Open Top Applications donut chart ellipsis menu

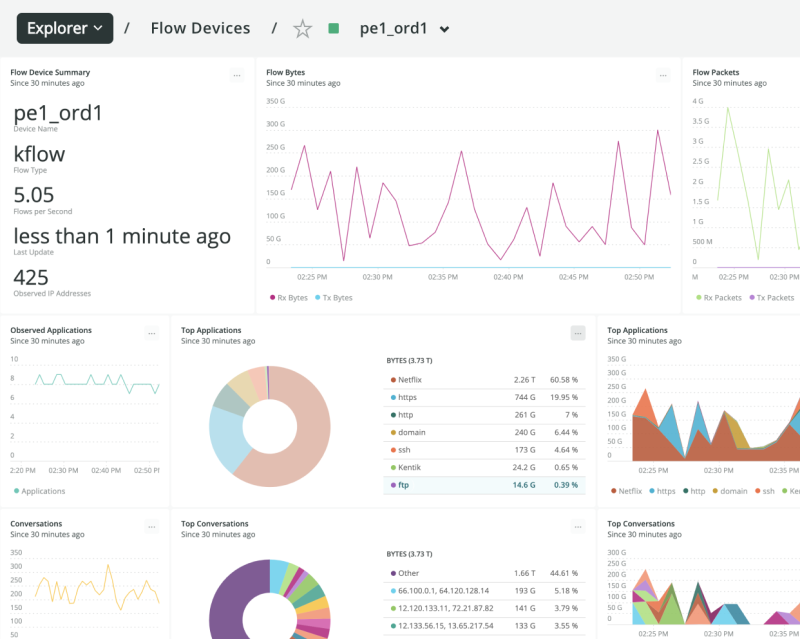point(577,333)
